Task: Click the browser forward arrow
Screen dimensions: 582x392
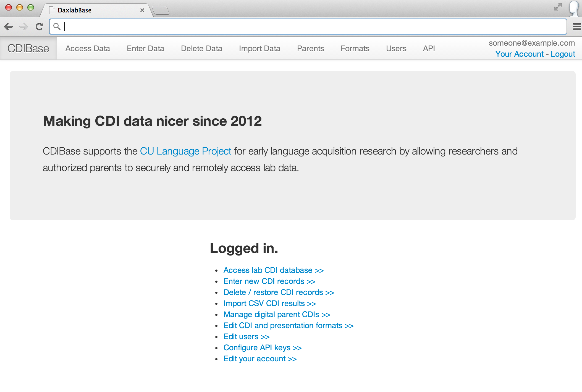Action: click(24, 27)
